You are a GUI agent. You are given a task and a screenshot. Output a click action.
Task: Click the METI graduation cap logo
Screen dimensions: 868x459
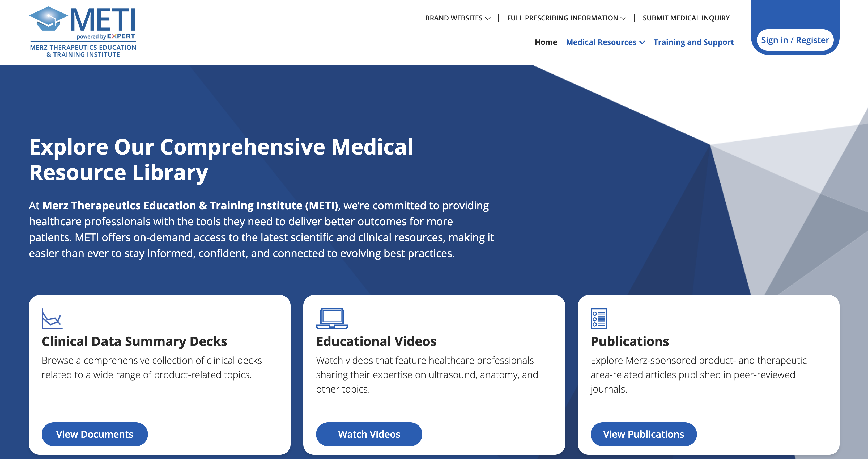coord(49,19)
